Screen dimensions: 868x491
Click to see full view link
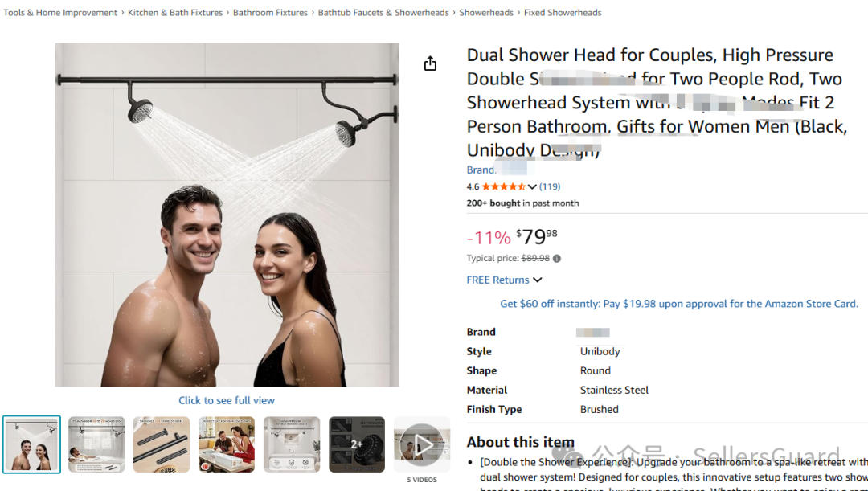(227, 400)
